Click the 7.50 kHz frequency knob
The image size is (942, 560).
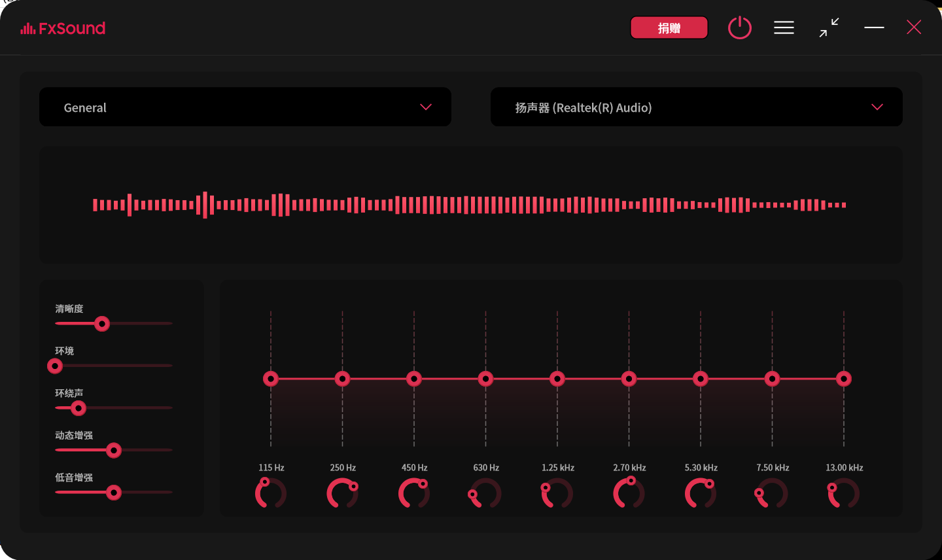tap(772, 493)
